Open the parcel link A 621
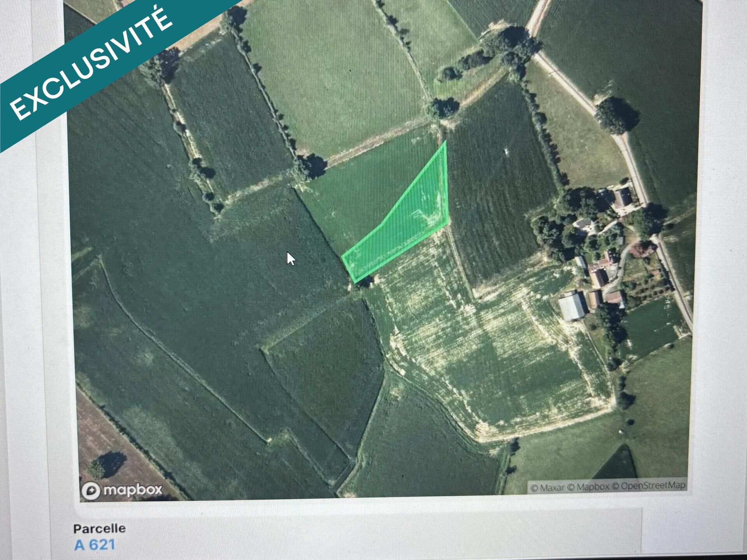 point(95,545)
